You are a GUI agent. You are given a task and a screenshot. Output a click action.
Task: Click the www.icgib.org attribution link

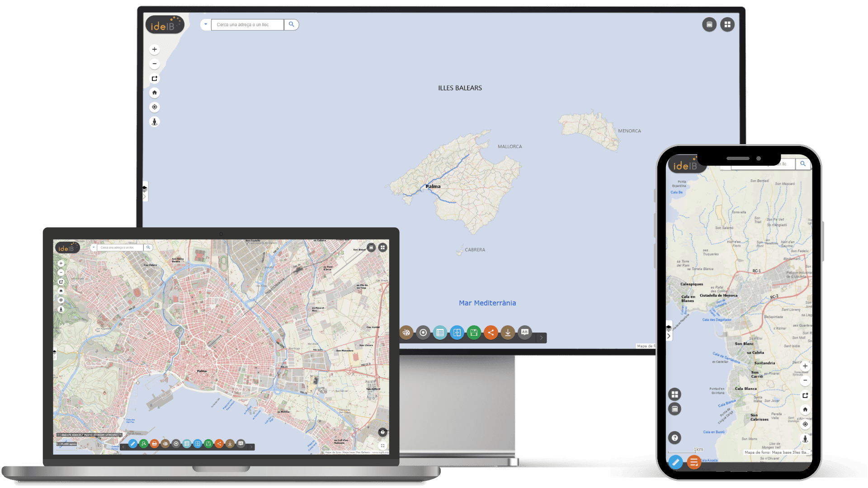point(380,453)
